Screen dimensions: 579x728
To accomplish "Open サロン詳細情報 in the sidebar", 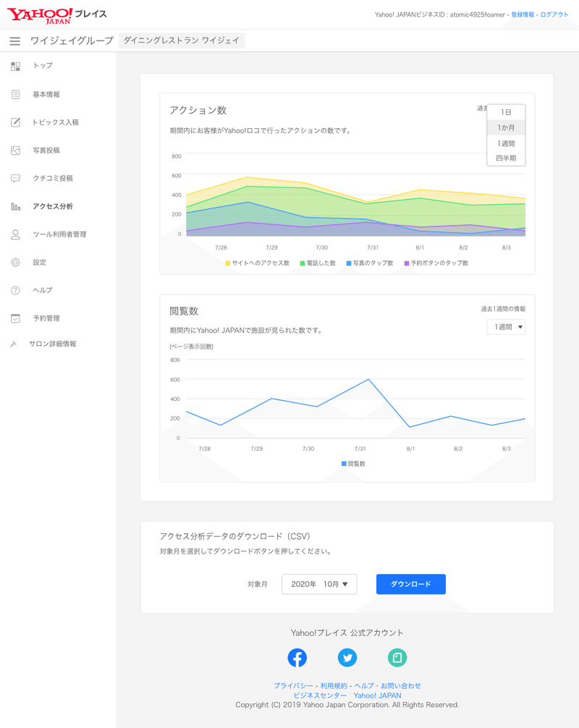I will coord(52,344).
